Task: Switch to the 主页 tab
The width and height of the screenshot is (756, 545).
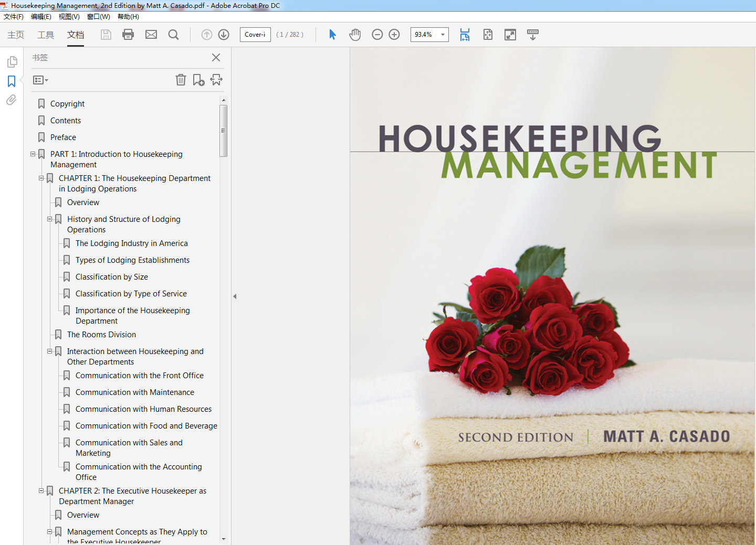Action: pos(16,35)
